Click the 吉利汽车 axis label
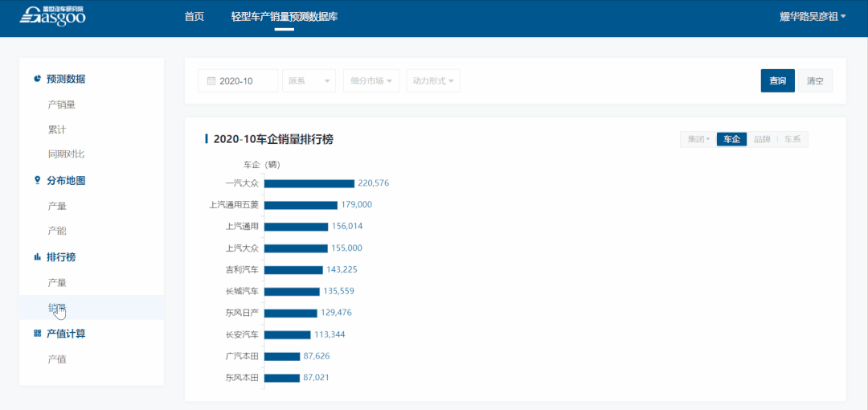Screen dimensions: 868x410 (x=242, y=270)
